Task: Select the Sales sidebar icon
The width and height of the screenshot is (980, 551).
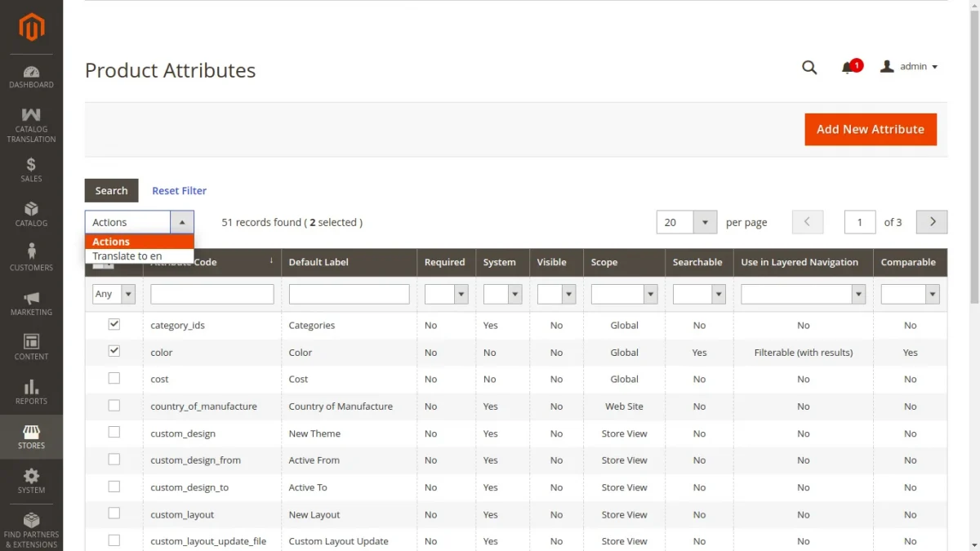Action: (x=31, y=170)
